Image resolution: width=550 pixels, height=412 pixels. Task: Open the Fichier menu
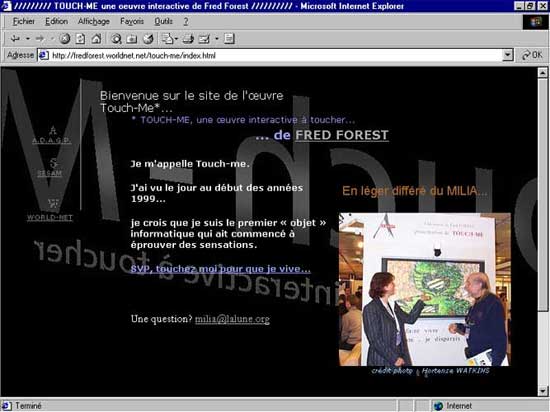pos(24,21)
